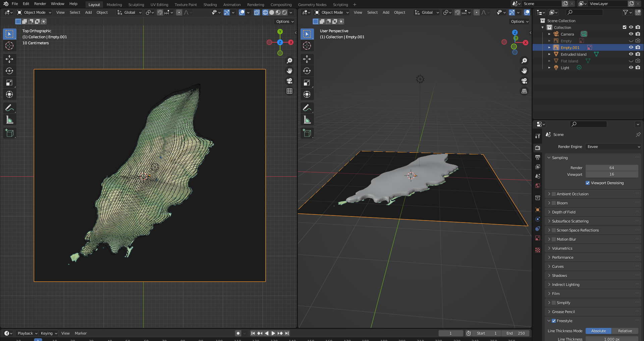Select the Cursor tool in right viewport
The image size is (644, 341).
[x=307, y=46]
